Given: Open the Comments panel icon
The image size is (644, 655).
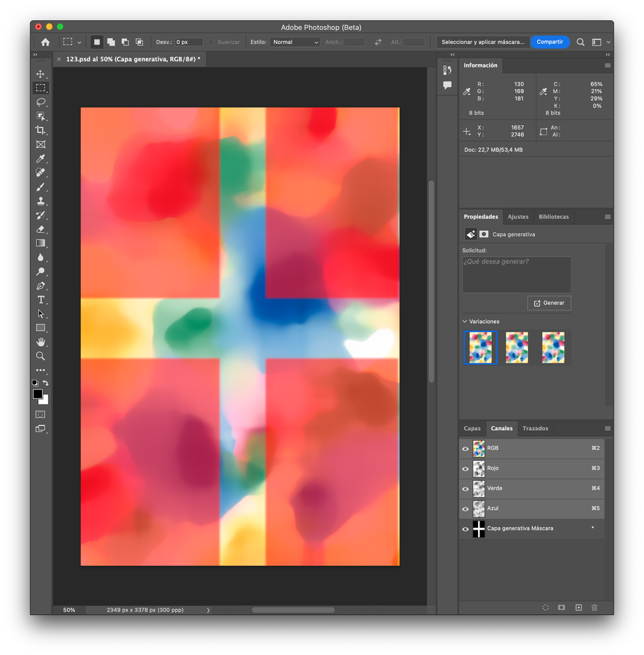Looking at the screenshot, I should 447,85.
